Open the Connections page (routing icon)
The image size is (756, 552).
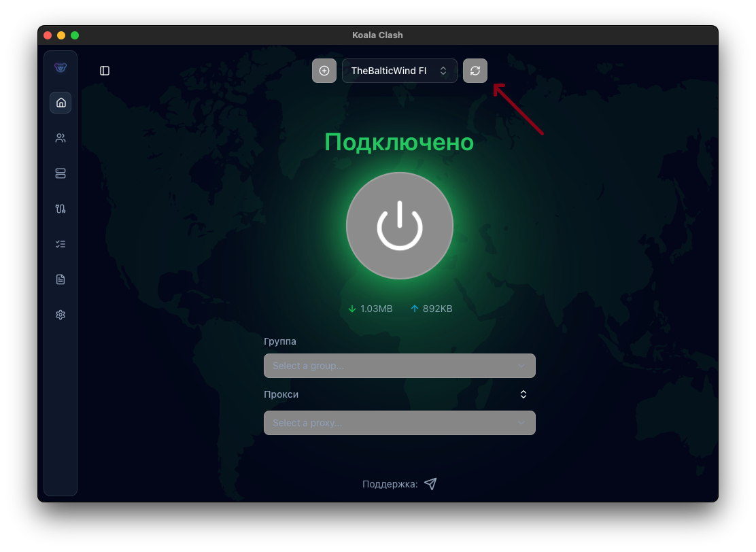point(61,209)
